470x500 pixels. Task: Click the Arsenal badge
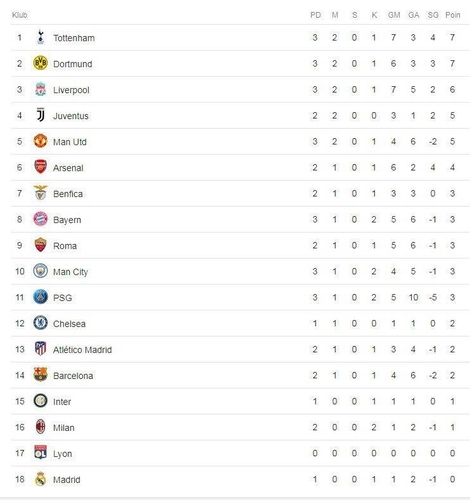pyautogui.click(x=40, y=167)
